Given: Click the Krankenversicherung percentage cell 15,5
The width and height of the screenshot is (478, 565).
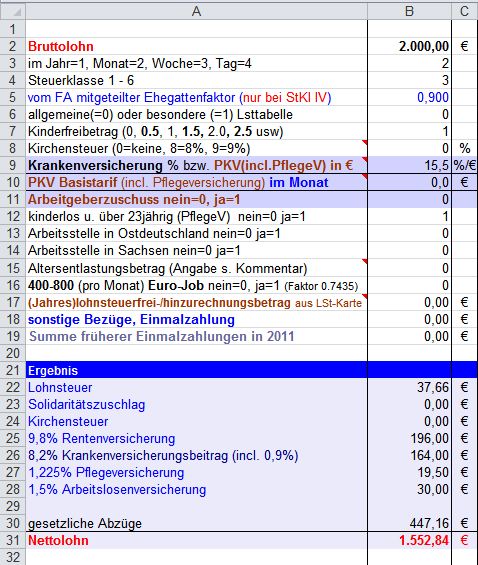Looking at the screenshot, I should (409, 165).
